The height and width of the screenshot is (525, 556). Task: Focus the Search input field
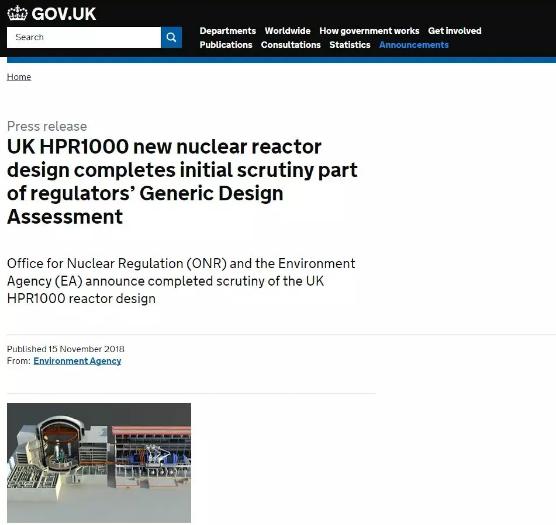click(84, 37)
